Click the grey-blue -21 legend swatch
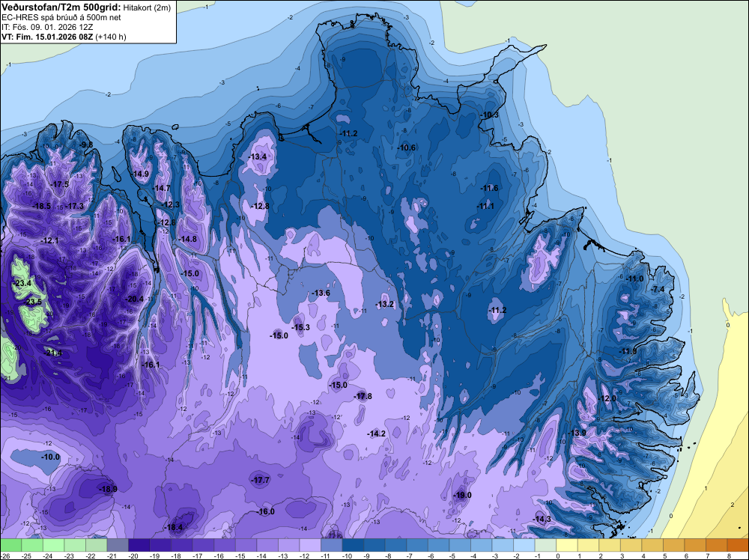The height and width of the screenshot is (560, 749). [118, 545]
